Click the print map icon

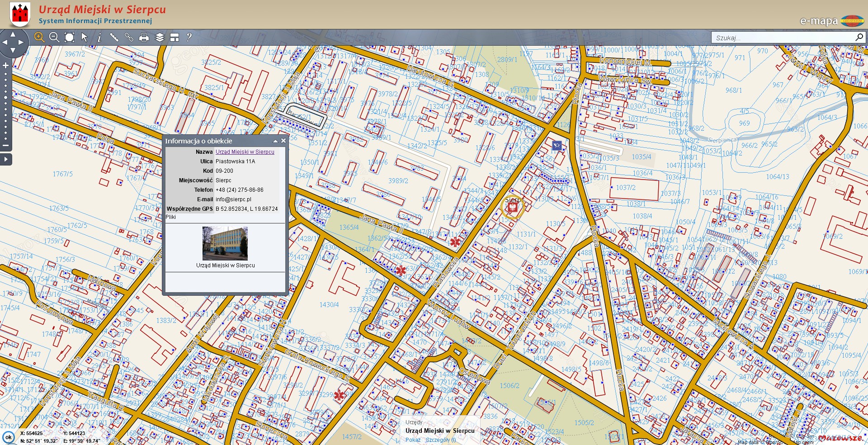(x=144, y=38)
